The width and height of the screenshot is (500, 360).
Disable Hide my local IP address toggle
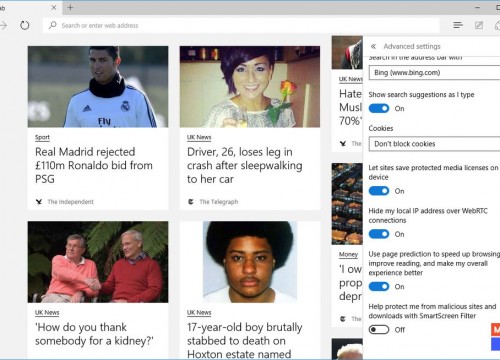[x=379, y=234]
